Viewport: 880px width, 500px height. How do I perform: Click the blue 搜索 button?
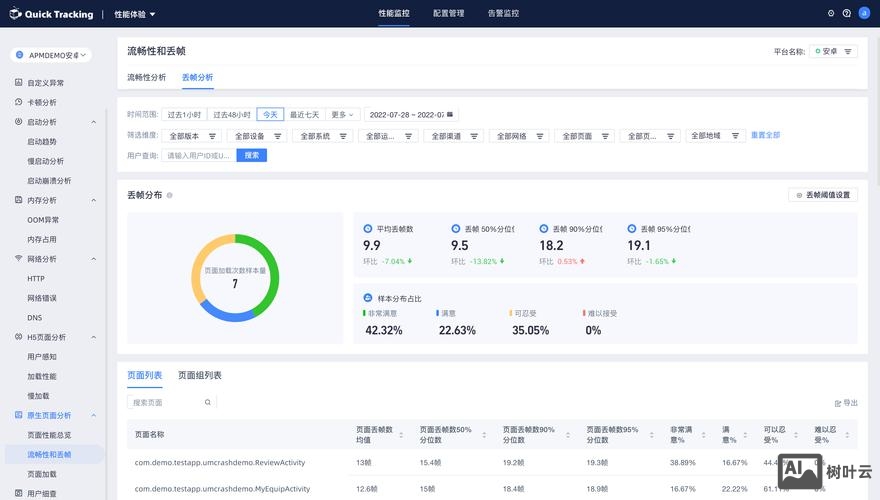[252, 155]
